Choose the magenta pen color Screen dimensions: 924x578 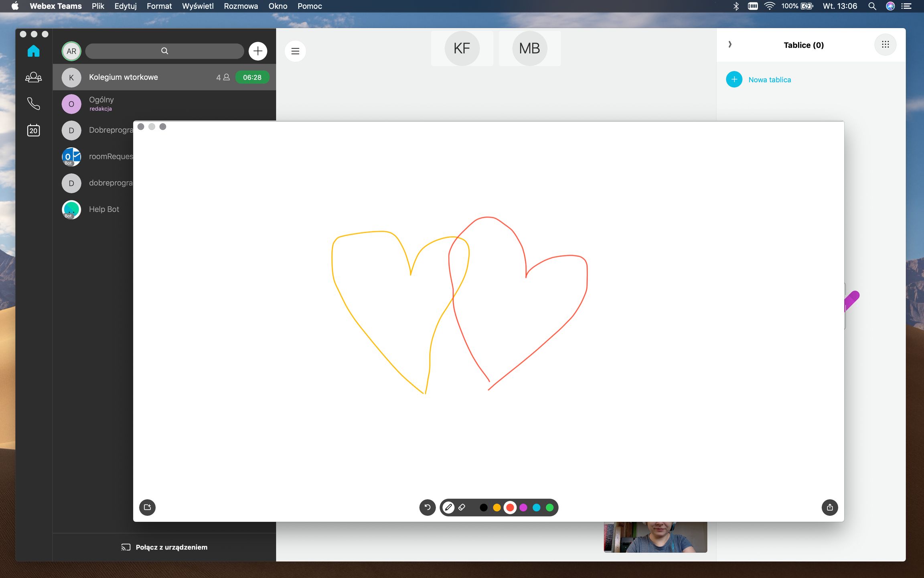point(523,508)
